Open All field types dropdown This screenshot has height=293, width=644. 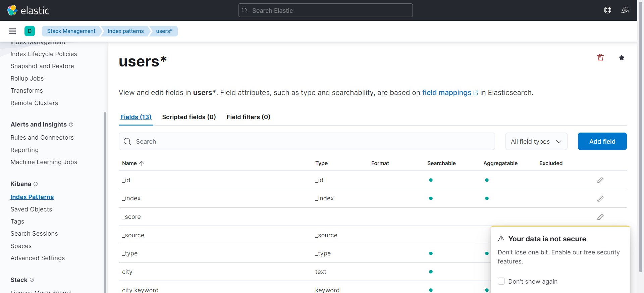coord(536,141)
